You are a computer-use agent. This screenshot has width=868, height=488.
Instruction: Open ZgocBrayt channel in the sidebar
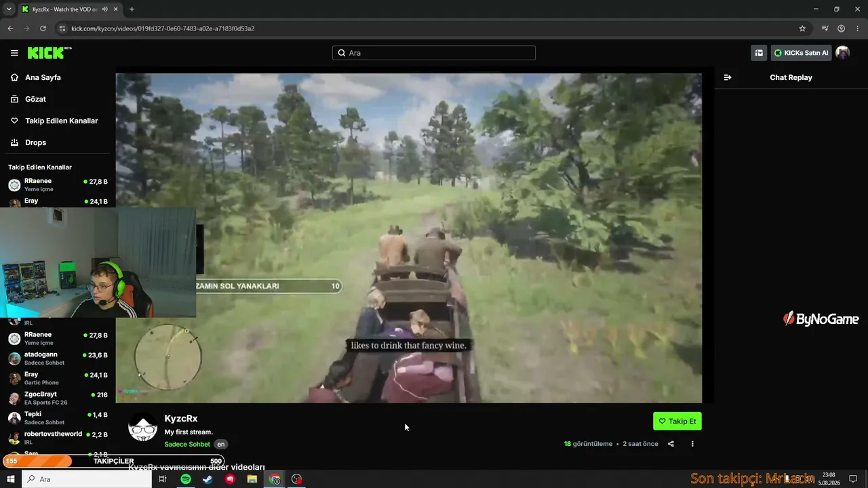click(58, 398)
